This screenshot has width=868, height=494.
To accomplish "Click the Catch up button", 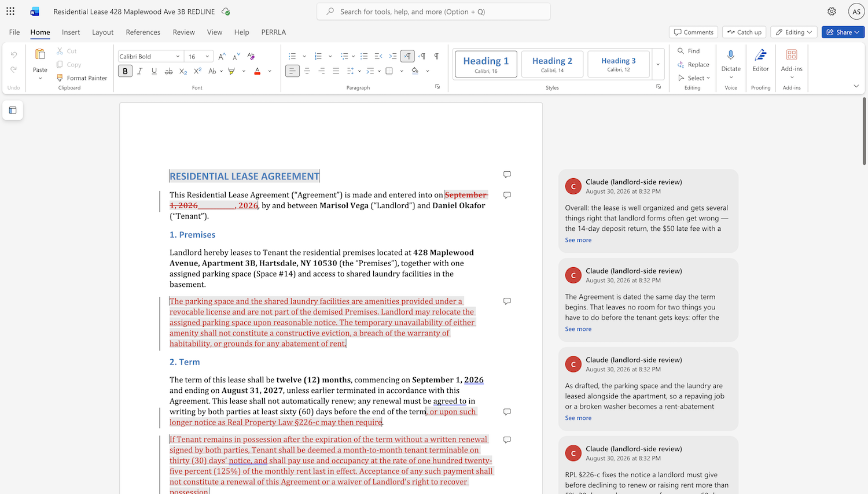I will click(x=744, y=32).
